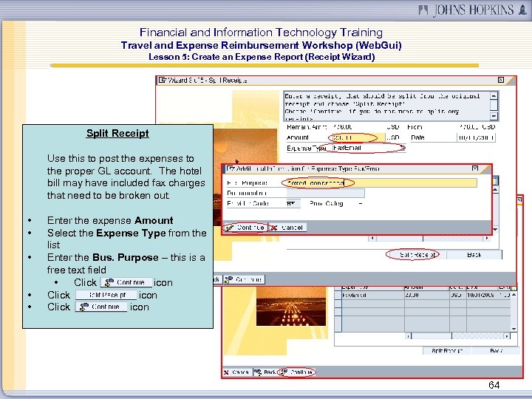
Task: Click the Split Receipt heading in the callout
Action: coord(117,133)
